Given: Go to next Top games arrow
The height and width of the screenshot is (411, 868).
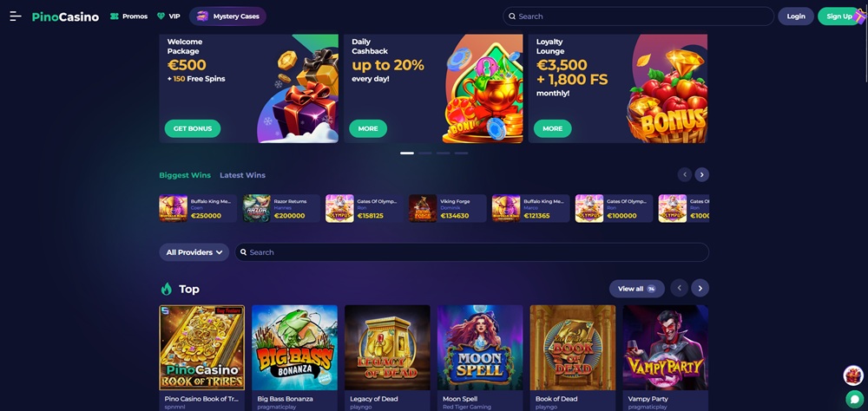Looking at the screenshot, I should pos(700,288).
